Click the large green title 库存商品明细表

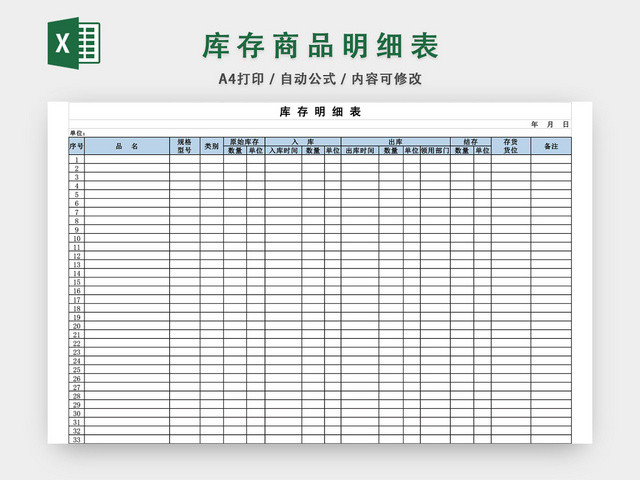(x=320, y=45)
